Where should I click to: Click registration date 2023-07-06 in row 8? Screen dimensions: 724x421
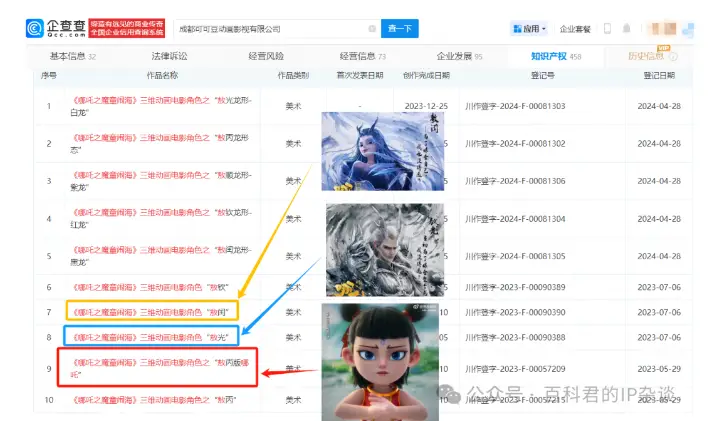coord(659,337)
